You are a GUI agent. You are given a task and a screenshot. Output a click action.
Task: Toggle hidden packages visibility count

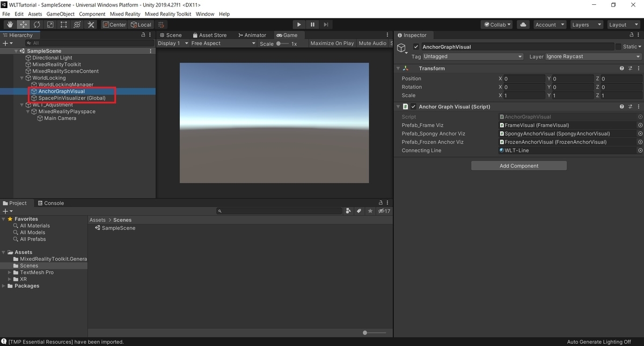coord(384,211)
